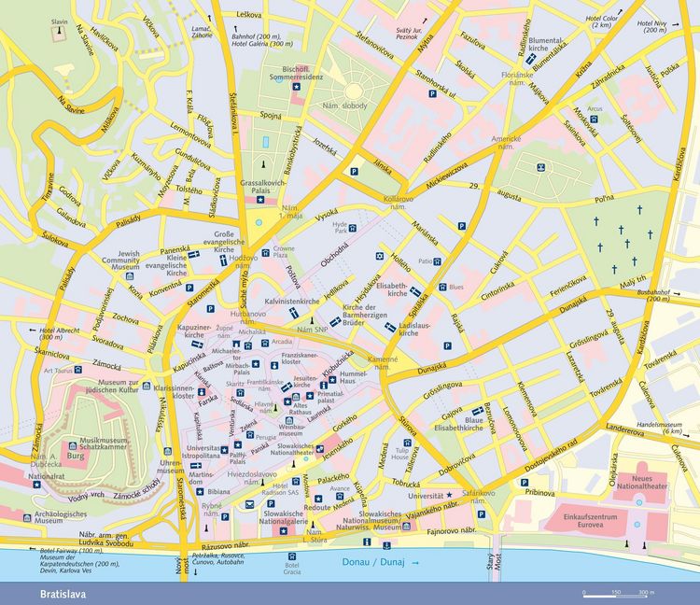
Task: Select the Slowakisches Nationalmuseum museum icon
Action: [406, 527]
